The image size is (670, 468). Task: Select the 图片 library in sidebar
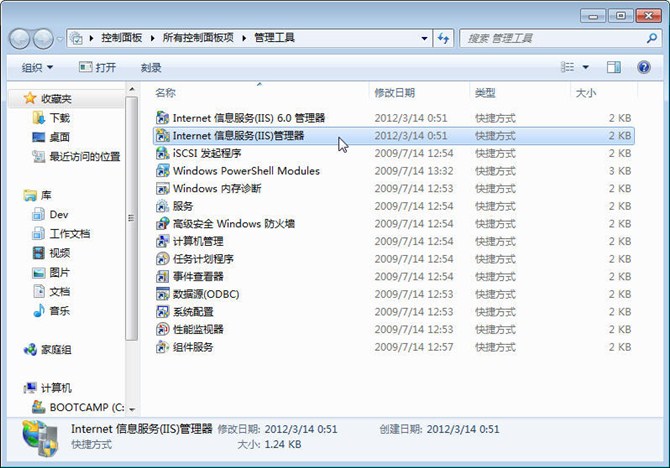[51, 272]
